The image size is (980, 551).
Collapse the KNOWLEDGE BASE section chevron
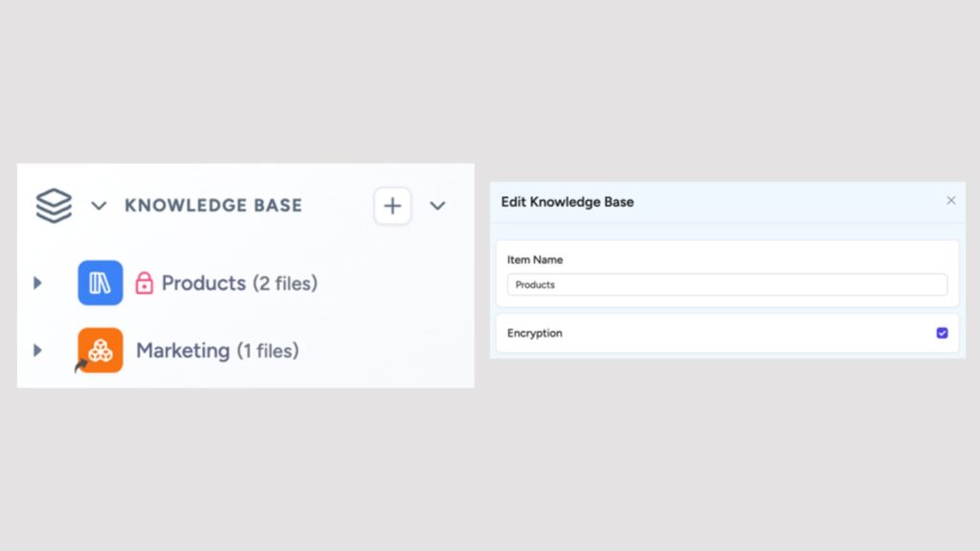(x=99, y=206)
